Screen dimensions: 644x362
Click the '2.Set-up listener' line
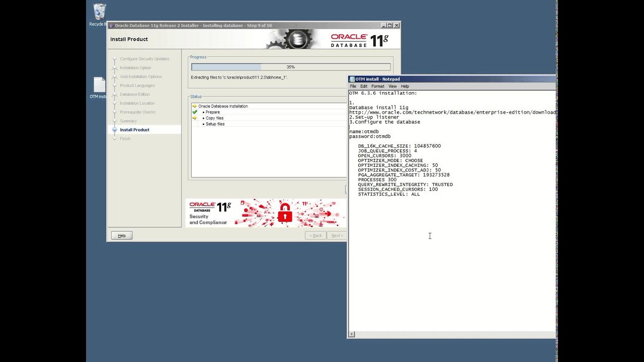point(374,117)
